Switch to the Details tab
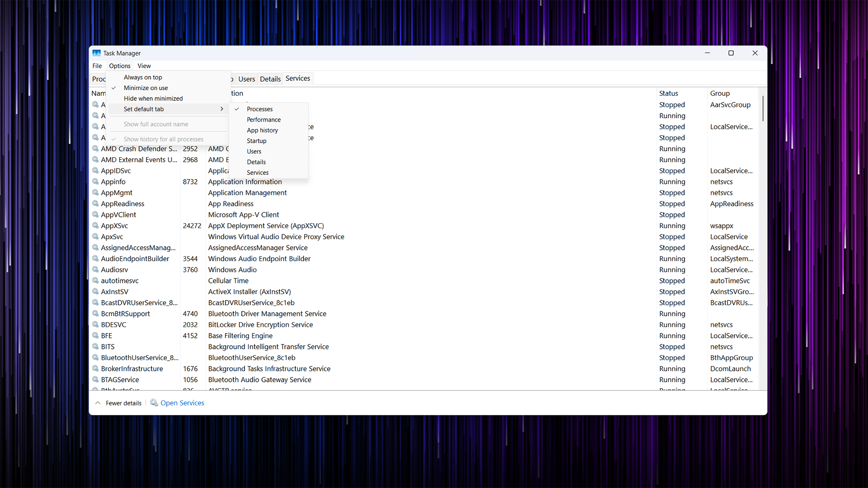This screenshot has height=488, width=868. coord(270,79)
